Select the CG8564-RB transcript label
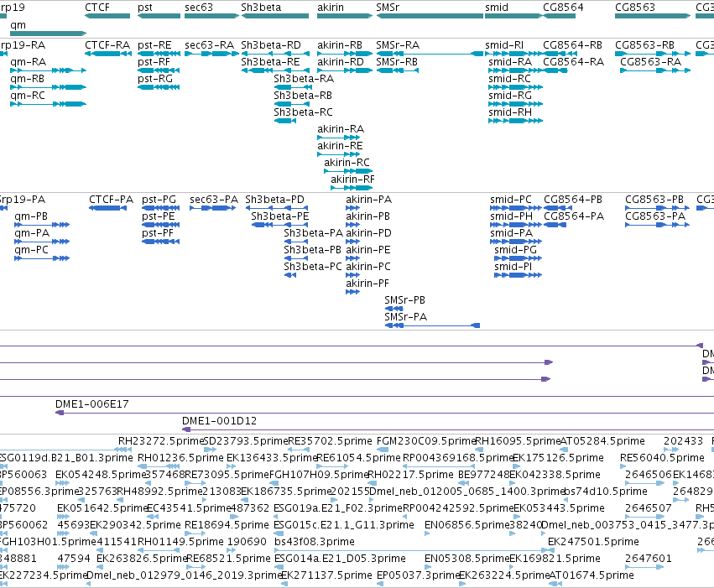The height and width of the screenshot is (588, 714). click(x=572, y=45)
